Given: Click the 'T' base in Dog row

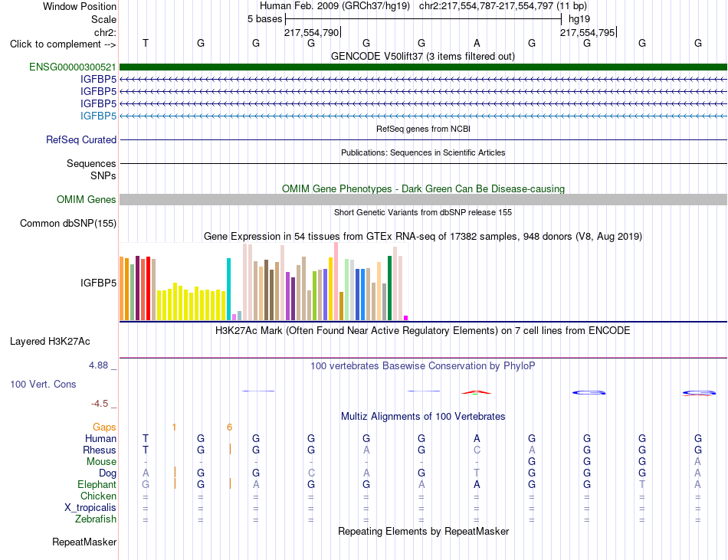Looking at the screenshot, I should point(477,473).
